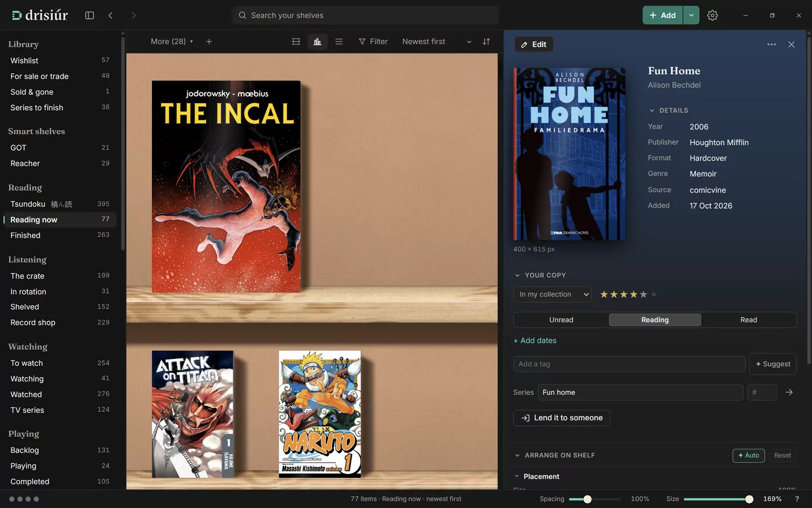Set reading status to Unread
This screenshot has height=508, width=812.
[561, 320]
